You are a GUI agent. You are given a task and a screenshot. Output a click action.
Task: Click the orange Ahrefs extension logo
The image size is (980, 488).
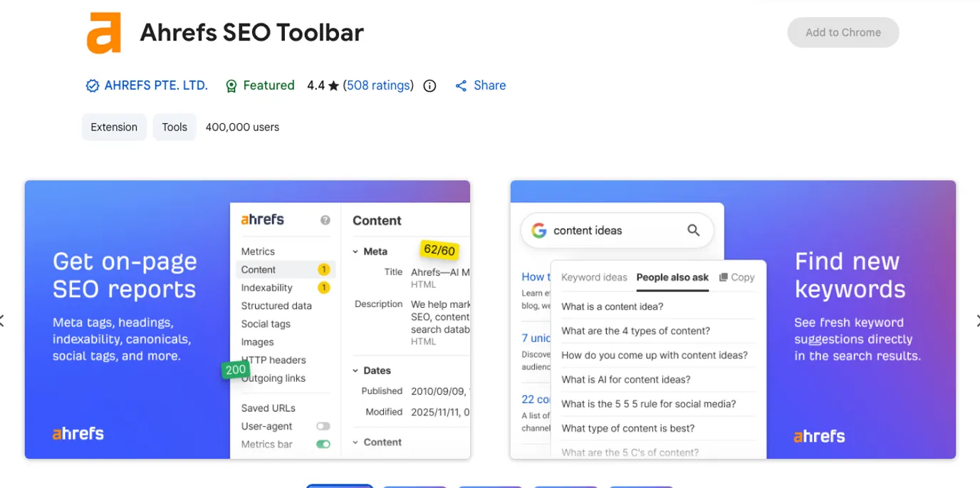[104, 33]
